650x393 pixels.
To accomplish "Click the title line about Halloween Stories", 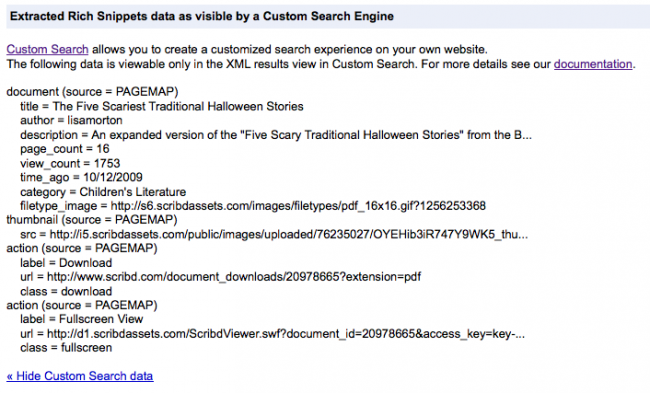I will click(162, 107).
